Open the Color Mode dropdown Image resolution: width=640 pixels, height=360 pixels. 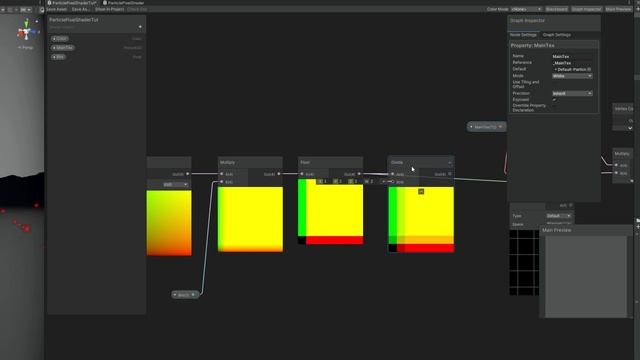(527, 9)
